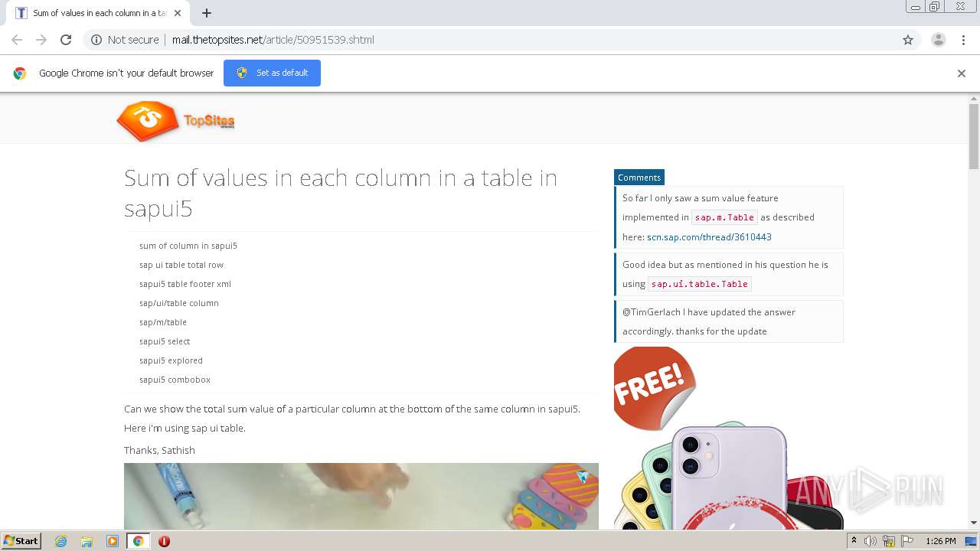Click the video ad below the article
Viewport: 980px width, 551px height.
[361, 496]
